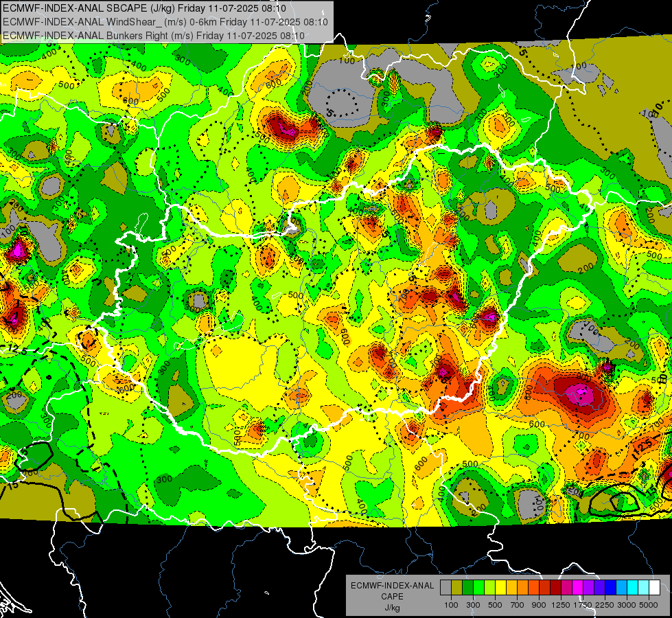
Task: Click the SBCAPE header line
Action: click(144, 8)
